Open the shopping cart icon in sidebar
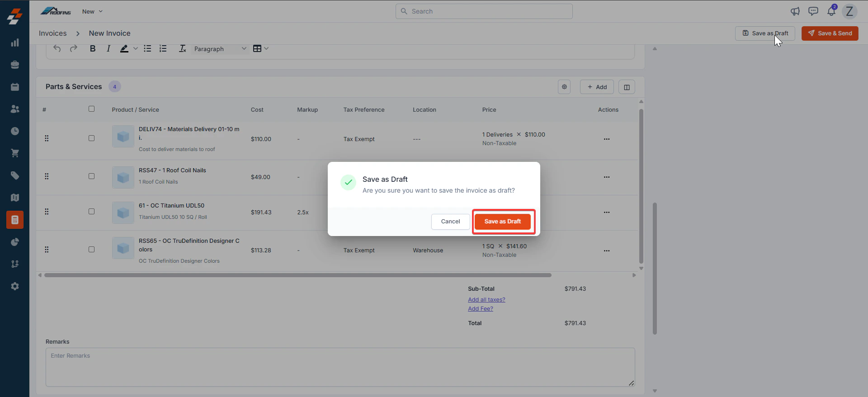The height and width of the screenshot is (397, 868). pyautogui.click(x=15, y=153)
